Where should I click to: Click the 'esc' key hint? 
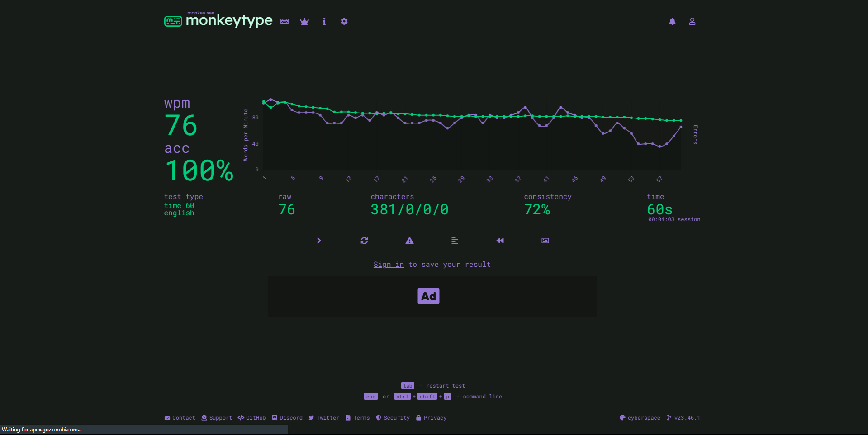(x=371, y=397)
